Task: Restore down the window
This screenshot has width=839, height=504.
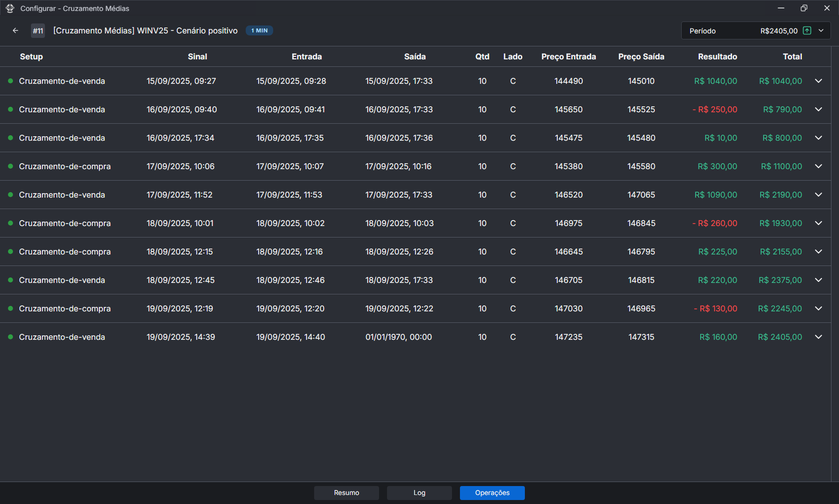Action: click(804, 8)
